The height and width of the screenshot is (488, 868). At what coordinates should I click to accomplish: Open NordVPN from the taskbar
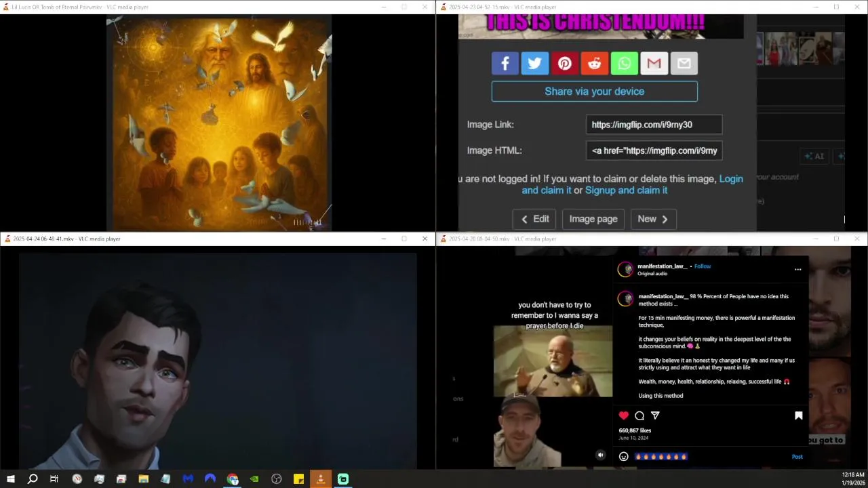pos(210,479)
